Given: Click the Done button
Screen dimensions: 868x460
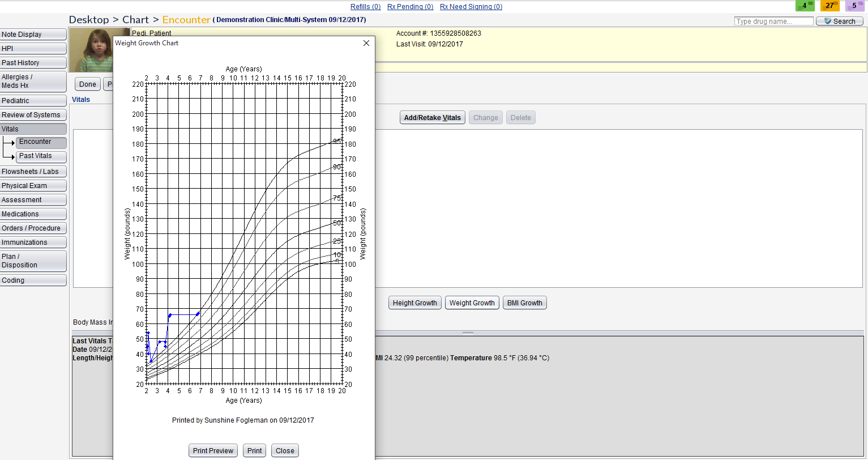Looking at the screenshot, I should (x=88, y=84).
